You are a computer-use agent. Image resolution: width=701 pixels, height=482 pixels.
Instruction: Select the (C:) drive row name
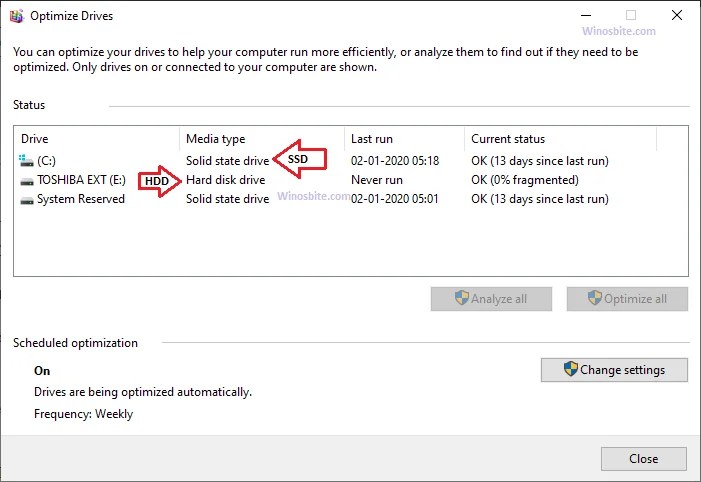tap(46, 161)
